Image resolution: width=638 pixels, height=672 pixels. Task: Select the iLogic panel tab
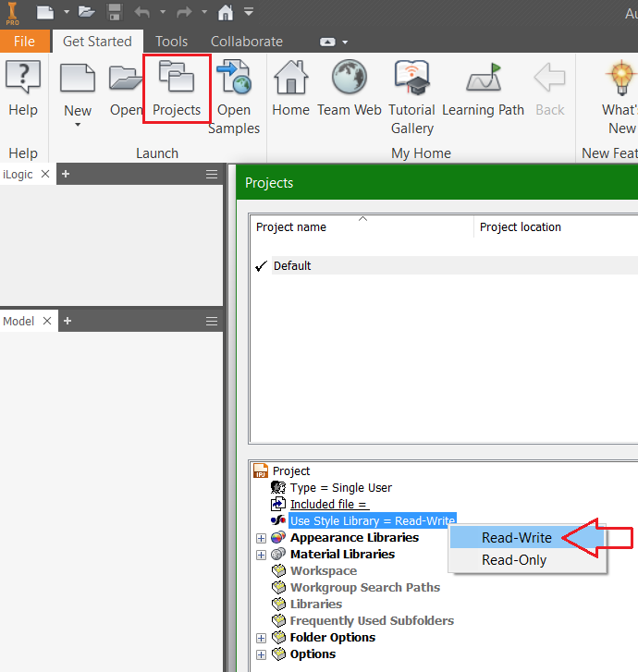point(18,175)
